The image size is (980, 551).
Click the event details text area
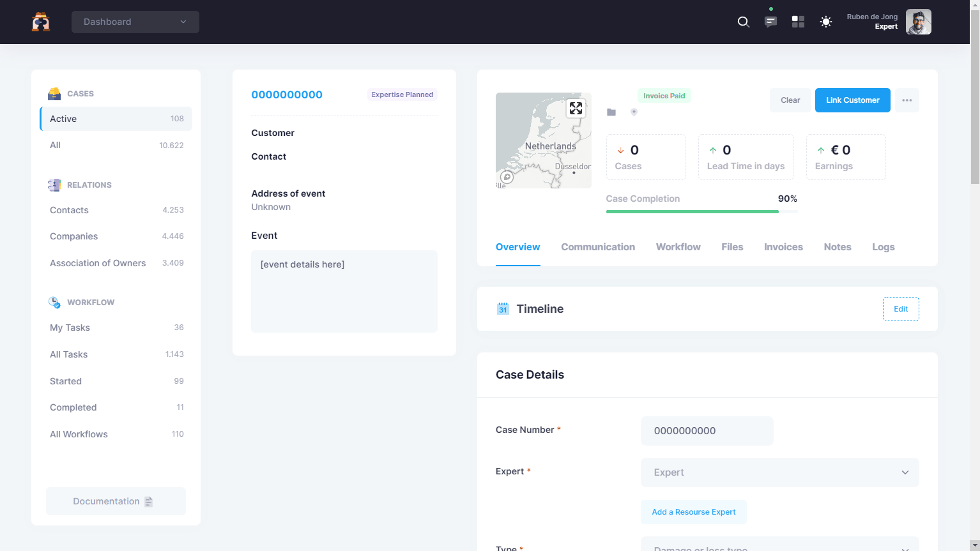pyautogui.click(x=344, y=291)
